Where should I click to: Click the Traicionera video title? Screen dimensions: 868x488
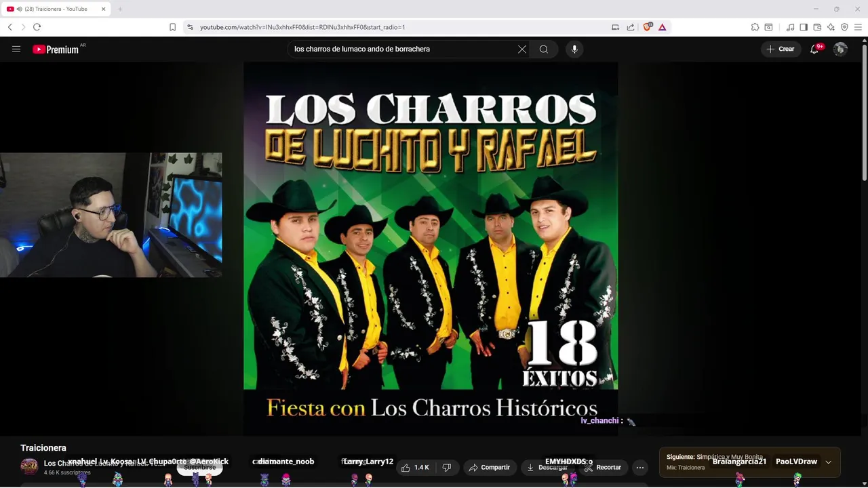point(43,448)
